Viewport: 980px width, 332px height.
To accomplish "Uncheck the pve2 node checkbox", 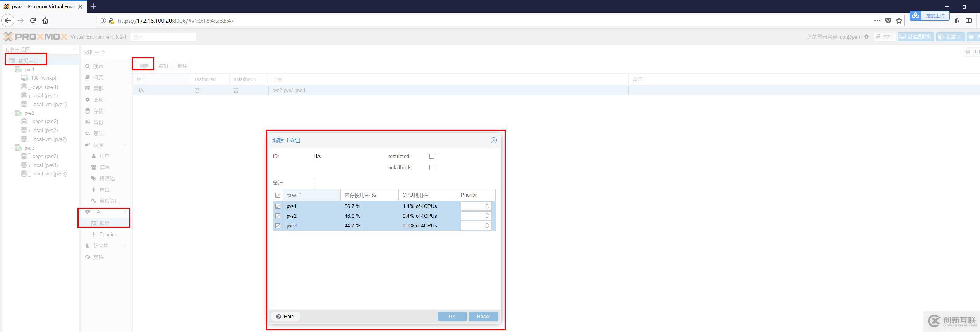I will (x=278, y=216).
